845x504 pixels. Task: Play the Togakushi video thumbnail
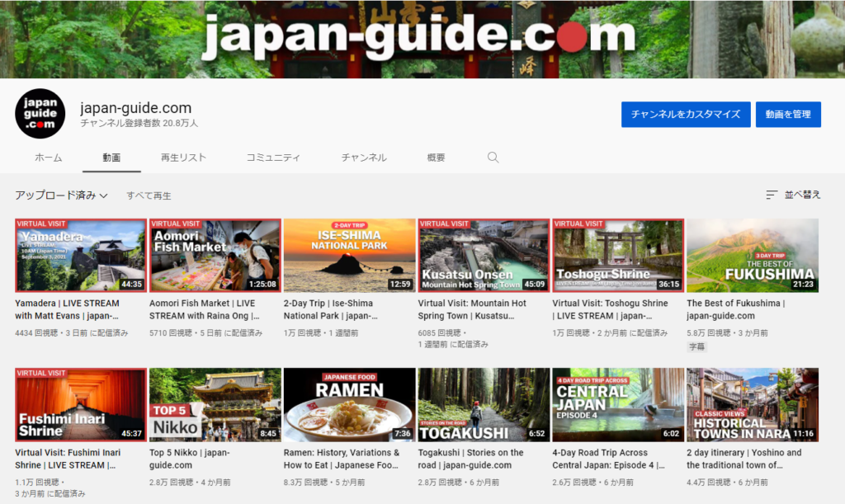[x=484, y=405]
